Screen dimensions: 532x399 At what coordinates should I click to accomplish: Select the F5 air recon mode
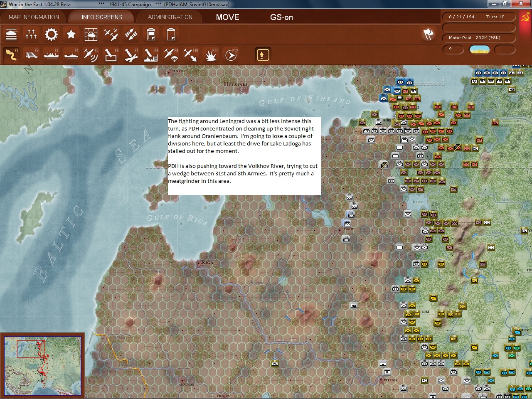coord(91,55)
